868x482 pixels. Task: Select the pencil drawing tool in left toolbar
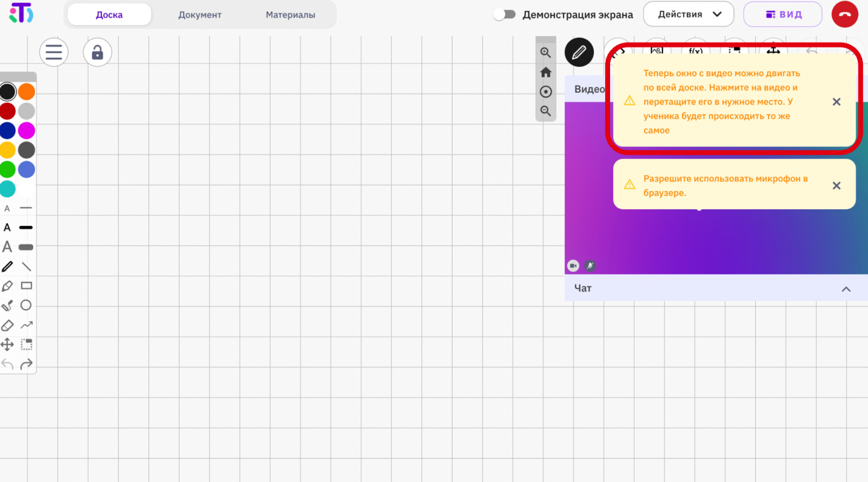(8, 267)
